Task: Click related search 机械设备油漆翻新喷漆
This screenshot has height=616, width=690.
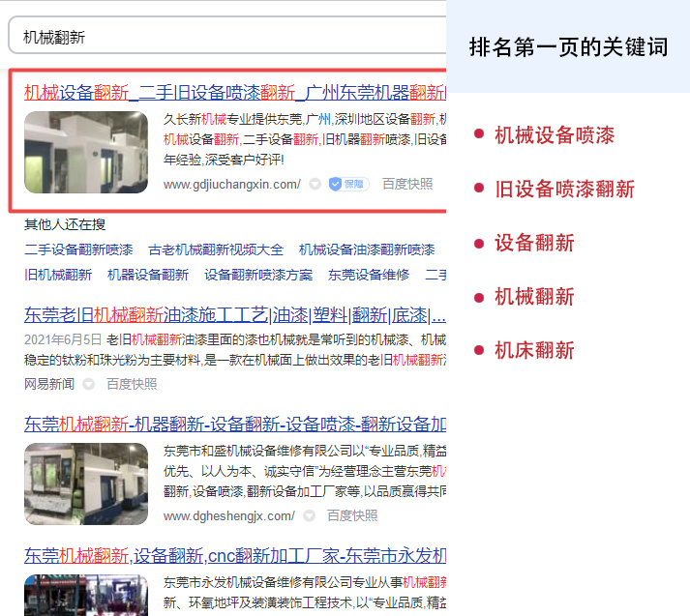Action: click(367, 249)
